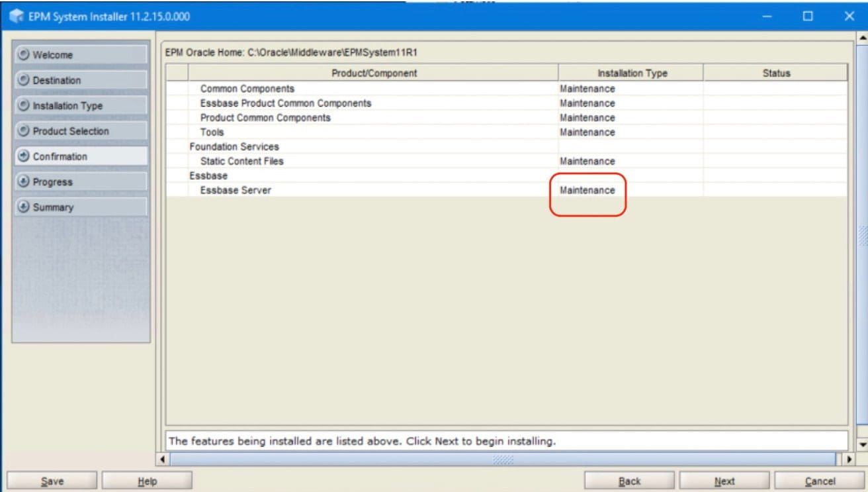Select the Tools row
Image resolution: width=868 pixels, height=492 pixels.
[x=506, y=132]
